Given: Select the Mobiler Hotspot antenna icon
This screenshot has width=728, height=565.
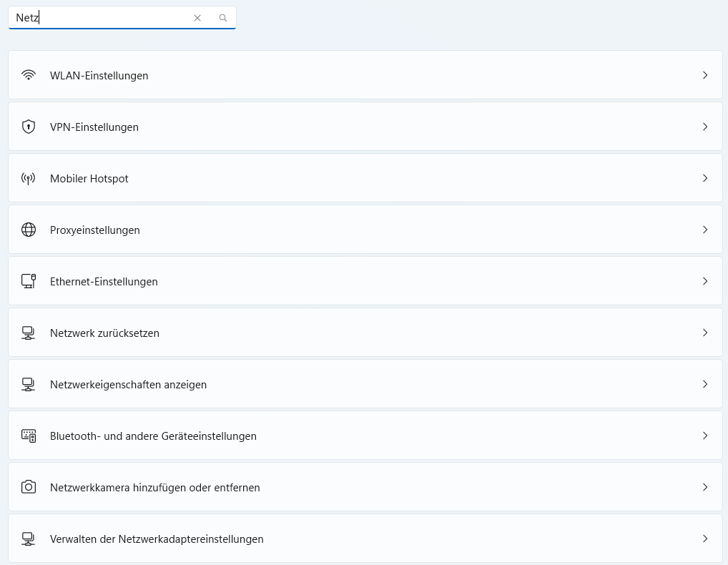Looking at the screenshot, I should (29, 178).
